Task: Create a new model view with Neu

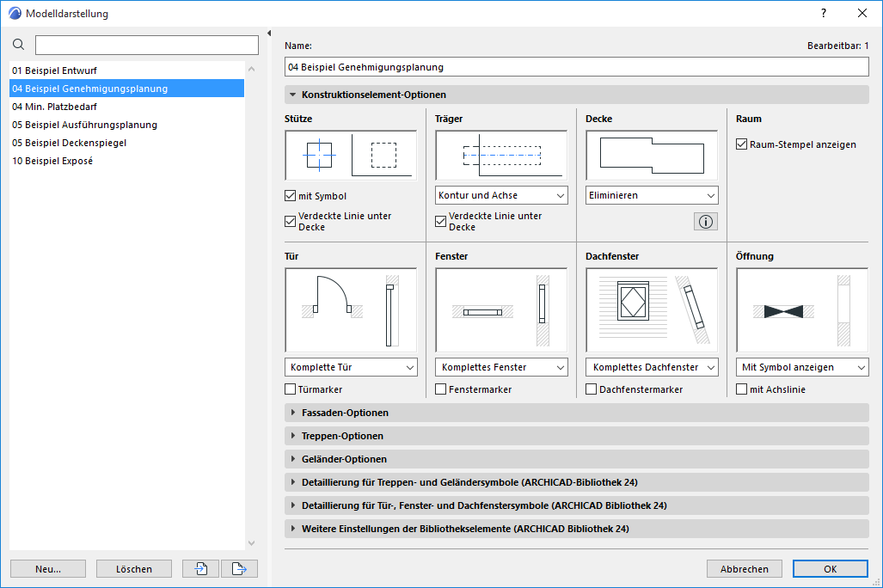Action: click(47, 568)
